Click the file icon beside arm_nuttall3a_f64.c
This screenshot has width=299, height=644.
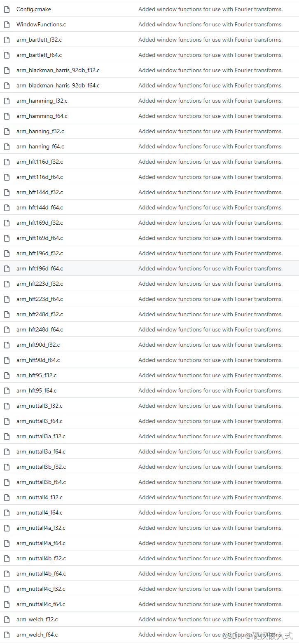click(7, 451)
